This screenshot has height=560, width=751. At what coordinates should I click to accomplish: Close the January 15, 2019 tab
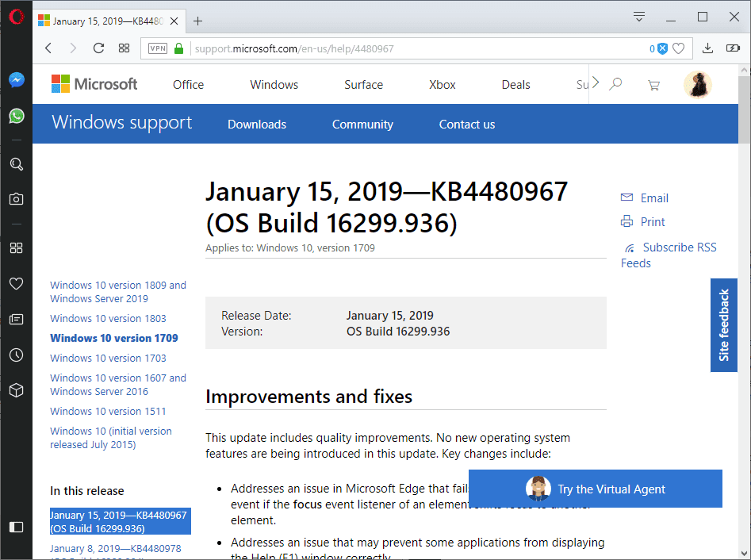pyautogui.click(x=174, y=21)
